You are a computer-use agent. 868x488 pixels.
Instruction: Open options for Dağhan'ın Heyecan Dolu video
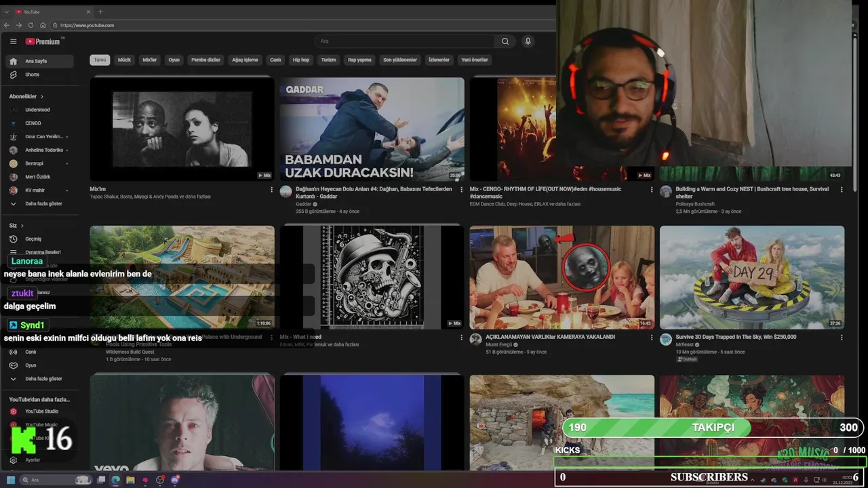pyautogui.click(x=462, y=190)
